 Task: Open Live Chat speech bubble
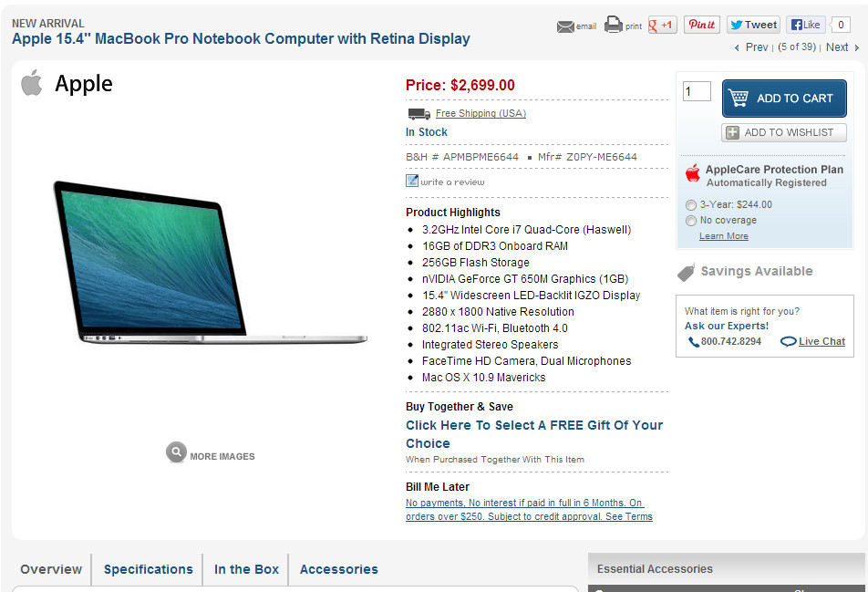(788, 341)
